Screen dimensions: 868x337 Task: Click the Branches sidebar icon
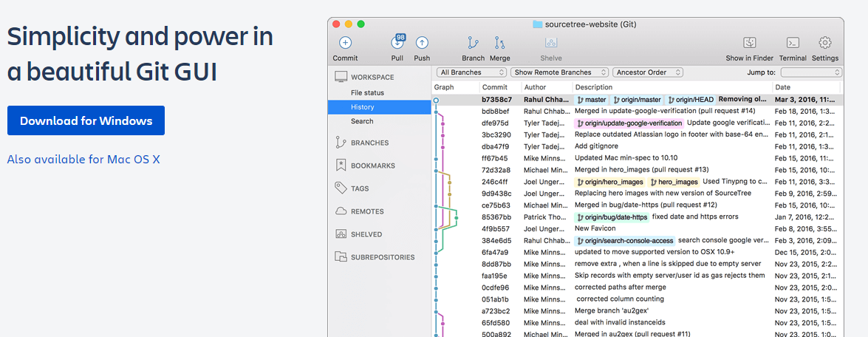(341, 142)
